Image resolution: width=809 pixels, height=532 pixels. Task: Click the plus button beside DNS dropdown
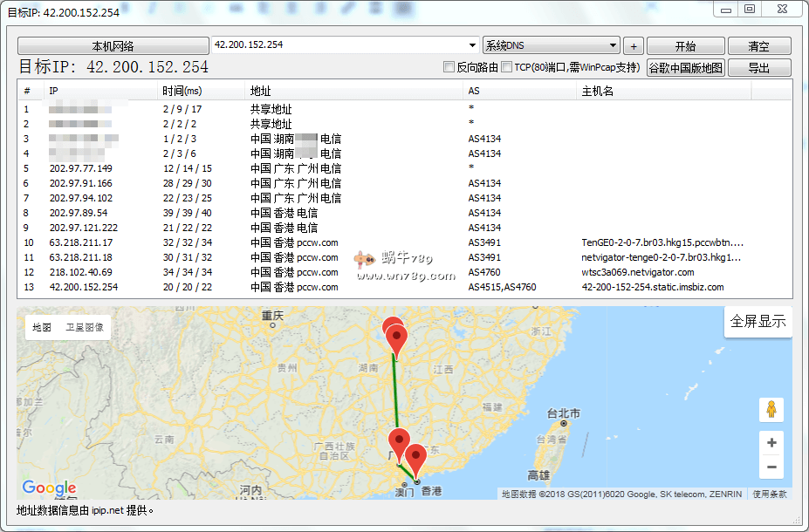coord(634,46)
